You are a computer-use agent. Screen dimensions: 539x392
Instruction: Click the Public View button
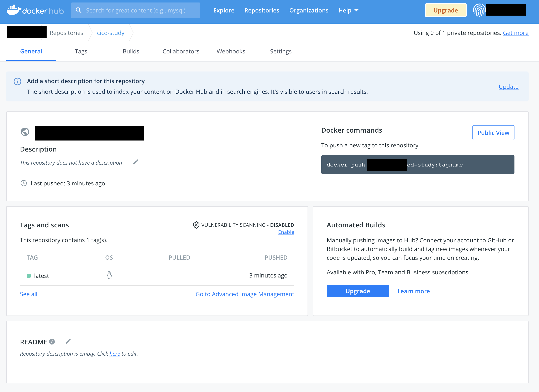click(493, 133)
